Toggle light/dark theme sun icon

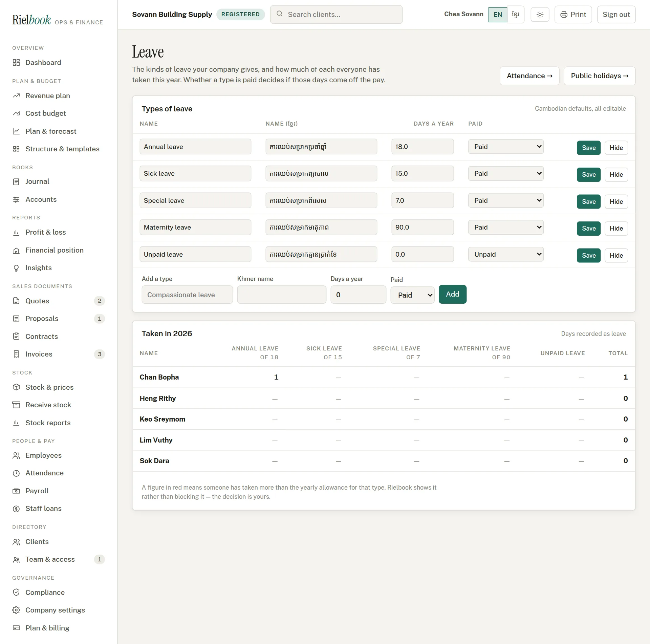540,15
